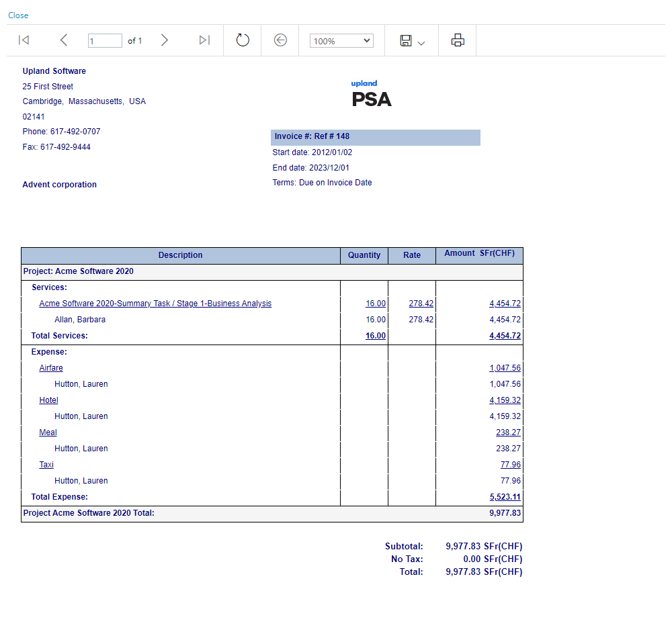This screenshot has width=672, height=640.
Task: Print the invoice report
Action: [x=458, y=40]
